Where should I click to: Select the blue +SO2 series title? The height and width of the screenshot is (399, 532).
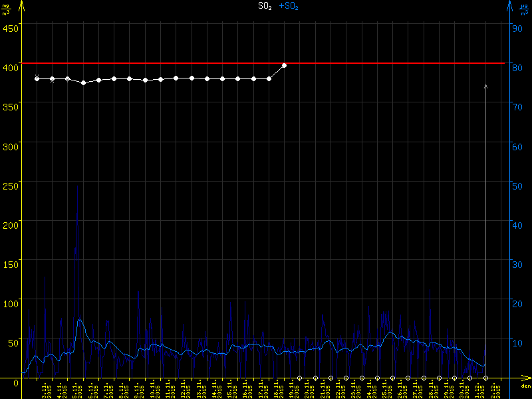[x=289, y=6]
